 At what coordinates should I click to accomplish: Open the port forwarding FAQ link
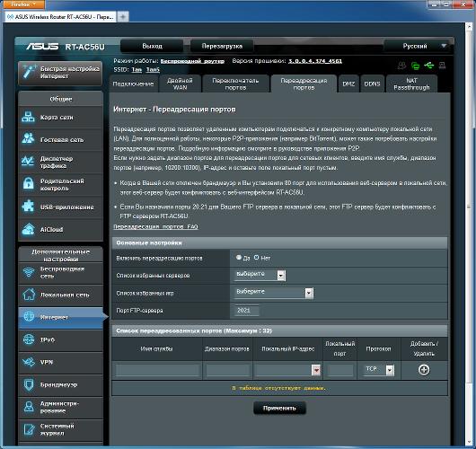pyautogui.click(x=155, y=226)
